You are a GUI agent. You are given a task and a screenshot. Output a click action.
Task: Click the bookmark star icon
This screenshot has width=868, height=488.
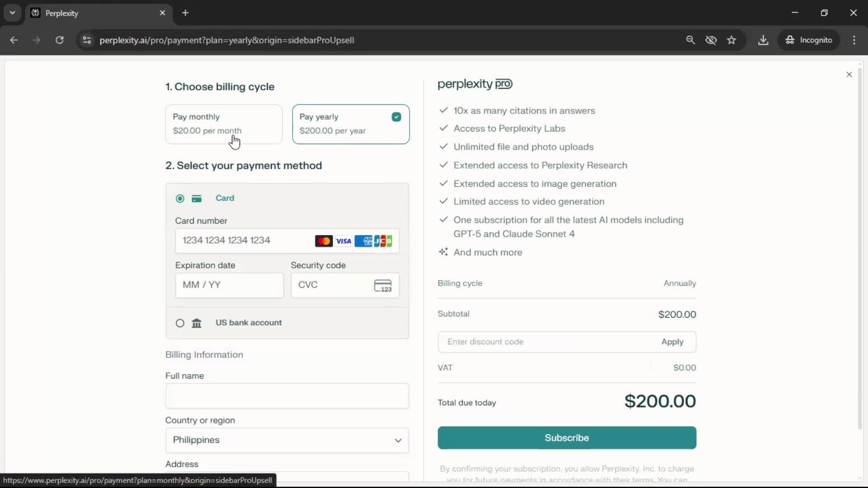731,40
